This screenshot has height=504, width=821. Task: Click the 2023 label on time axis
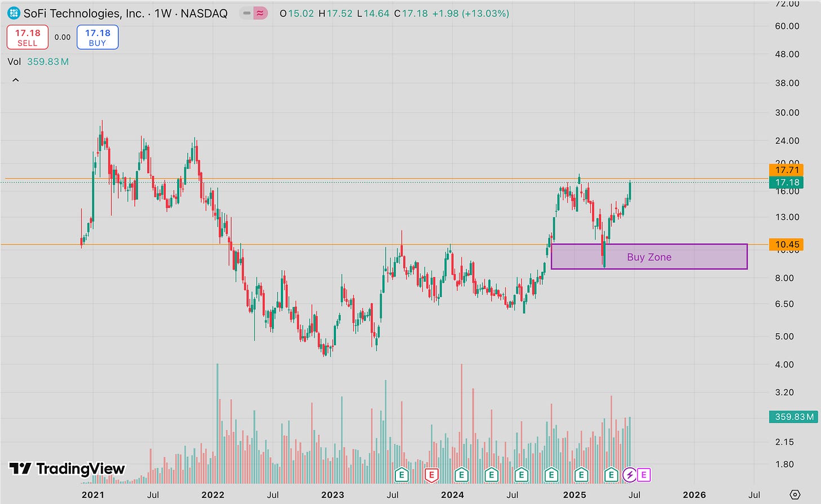pos(333,495)
